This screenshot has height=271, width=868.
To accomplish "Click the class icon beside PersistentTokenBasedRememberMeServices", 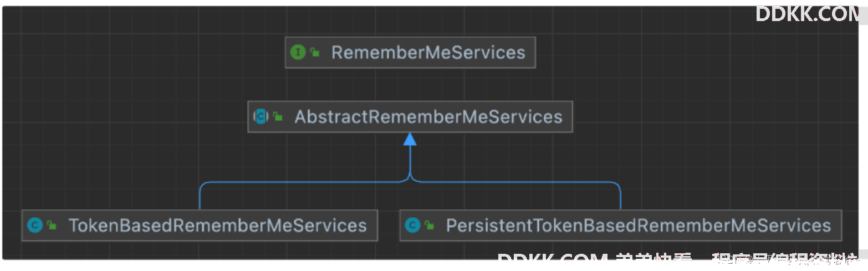I will tap(412, 225).
